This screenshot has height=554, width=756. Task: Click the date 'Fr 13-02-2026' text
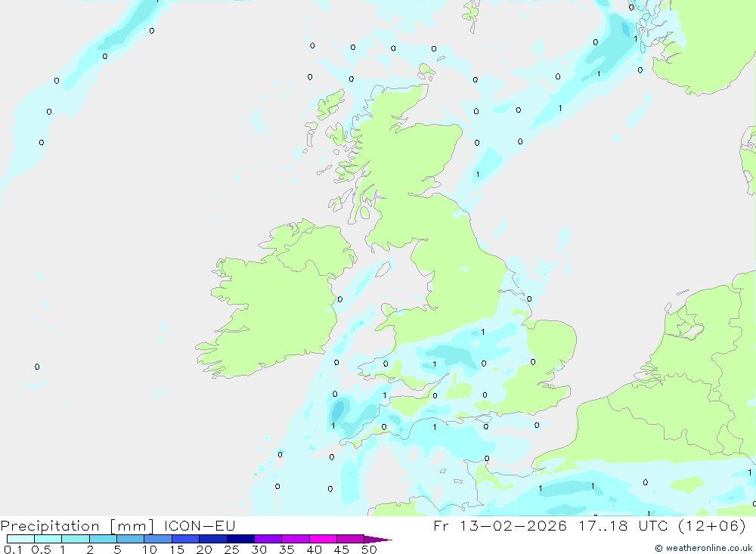(500, 525)
